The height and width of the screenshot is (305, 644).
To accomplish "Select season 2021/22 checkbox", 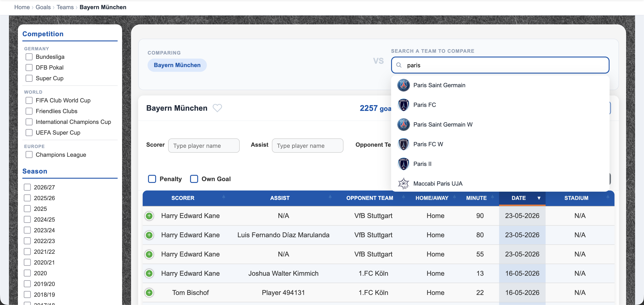I will (x=27, y=252).
